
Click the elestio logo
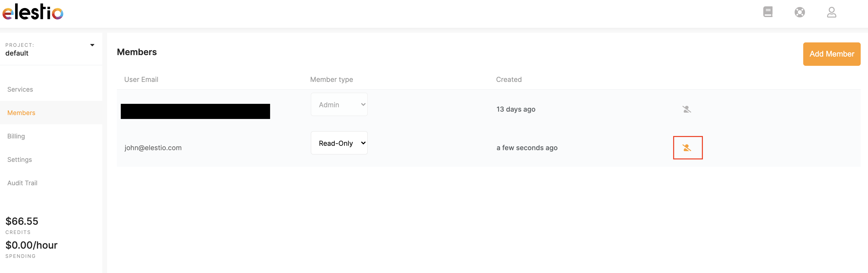[33, 12]
